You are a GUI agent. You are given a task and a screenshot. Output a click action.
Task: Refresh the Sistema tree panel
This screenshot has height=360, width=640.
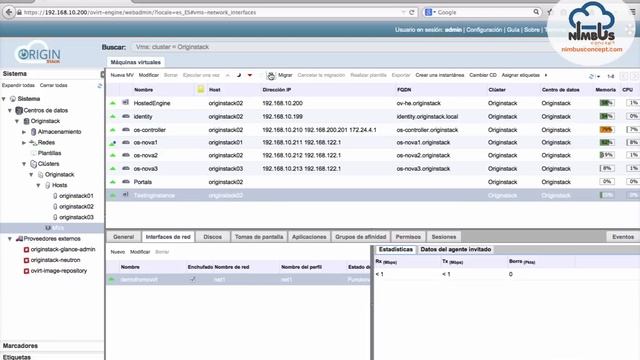[x=99, y=86]
